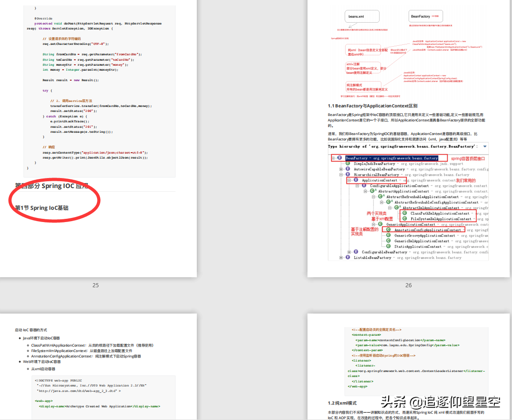Screen dimensions: 512x420
Task: Collapse the HierarchicalBeanFactory node
Action: coord(341,174)
